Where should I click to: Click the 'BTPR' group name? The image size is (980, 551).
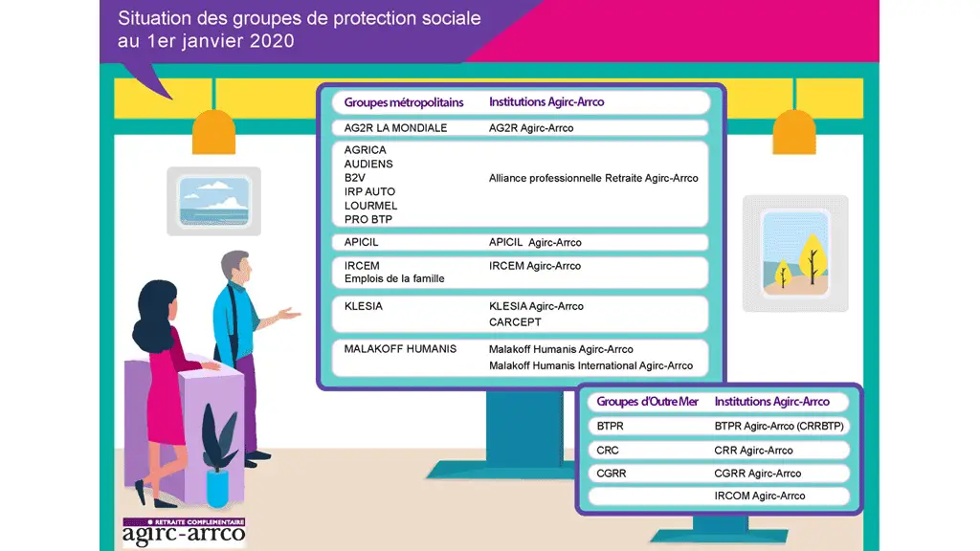610,426
